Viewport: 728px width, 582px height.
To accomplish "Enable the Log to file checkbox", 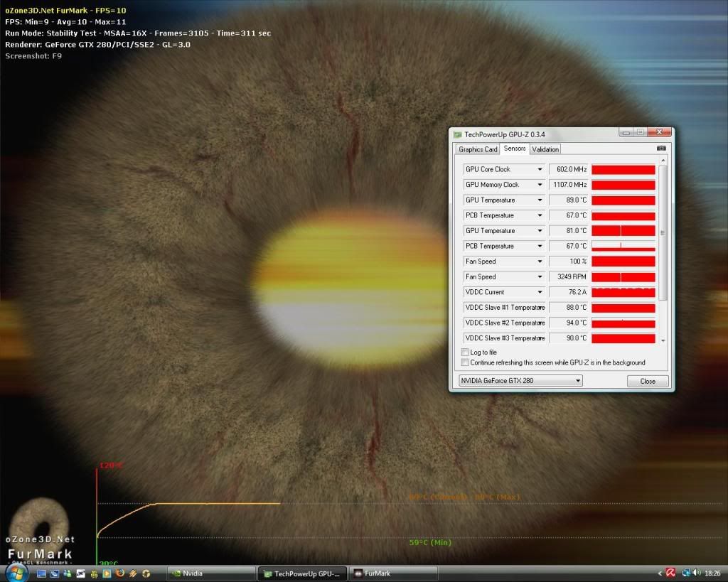I will click(x=465, y=352).
